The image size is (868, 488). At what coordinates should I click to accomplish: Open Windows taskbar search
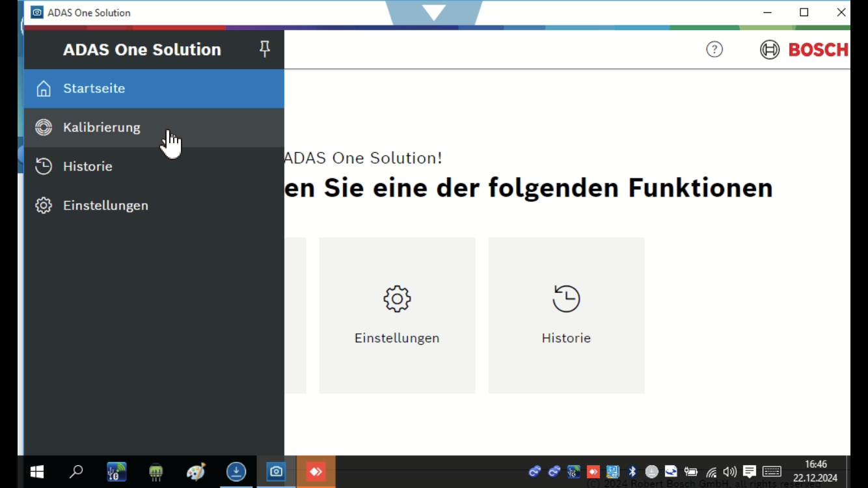point(76,472)
